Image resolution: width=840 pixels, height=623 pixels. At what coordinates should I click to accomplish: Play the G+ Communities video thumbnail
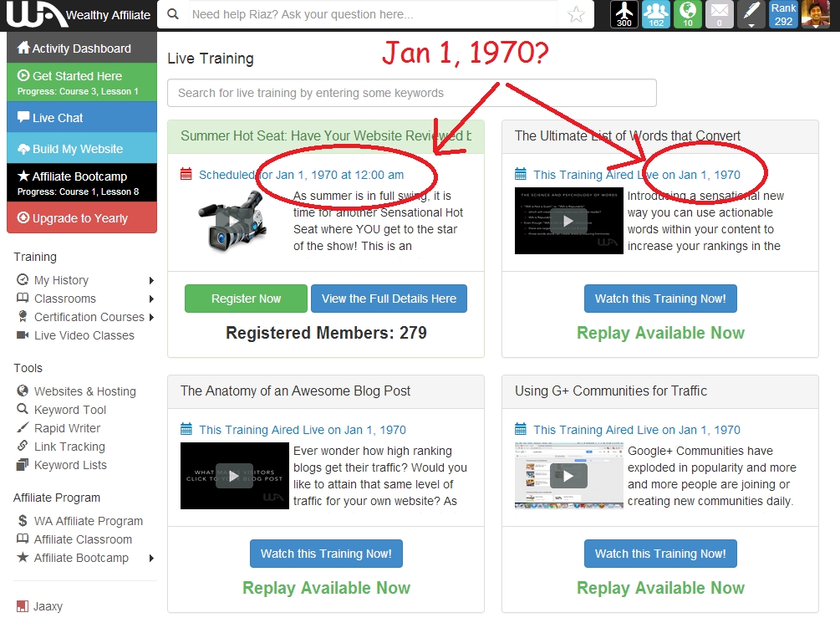click(x=569, y=476)
